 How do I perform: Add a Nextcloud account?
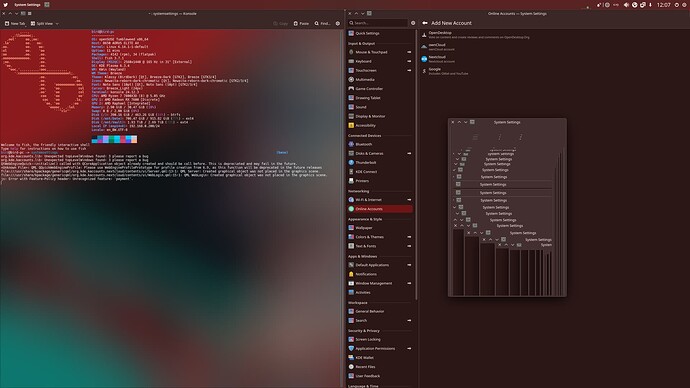554,59
